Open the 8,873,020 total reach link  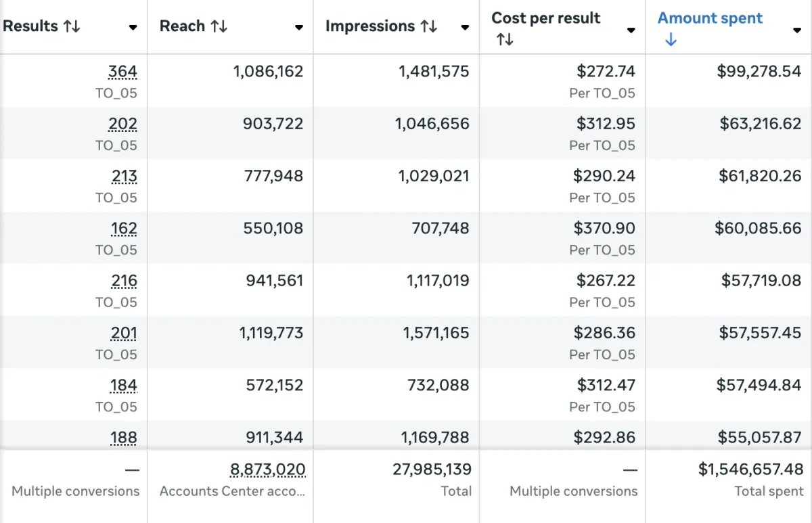pyautogui.click(x=267, y=470)
